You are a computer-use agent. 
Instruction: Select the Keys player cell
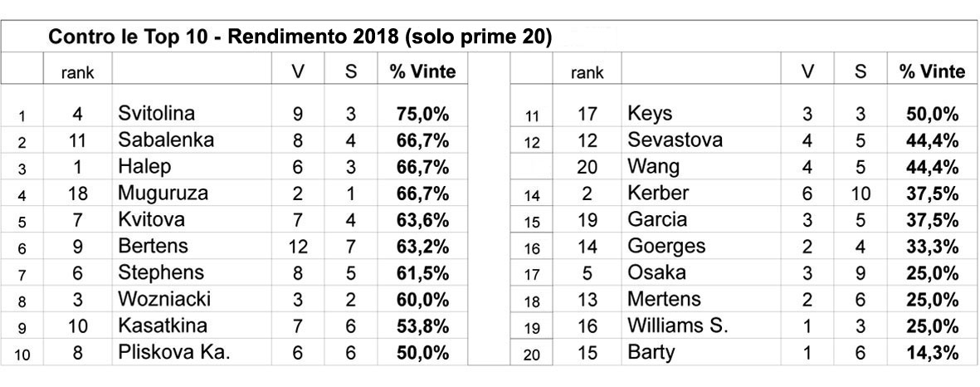click(x=651, y=115)
